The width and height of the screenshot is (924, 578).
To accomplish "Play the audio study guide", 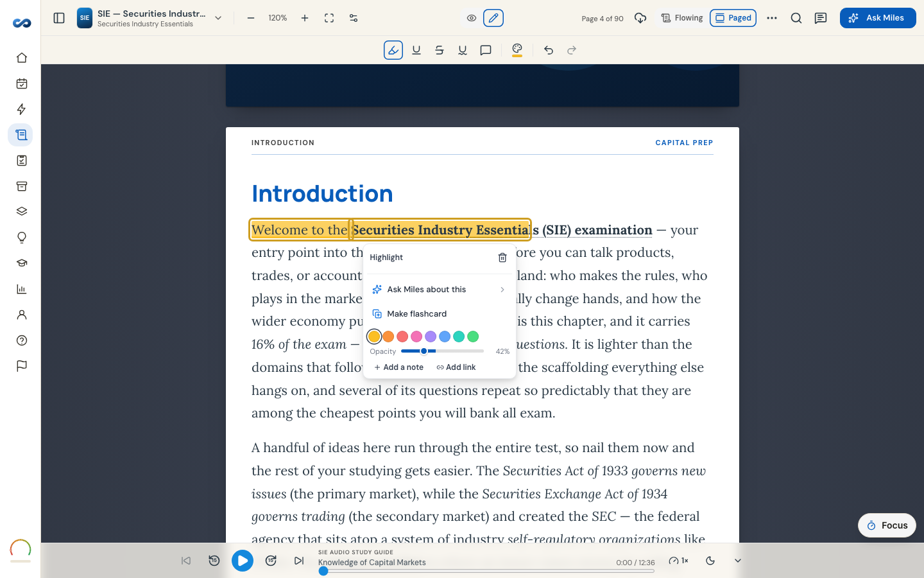I will 243,561.
